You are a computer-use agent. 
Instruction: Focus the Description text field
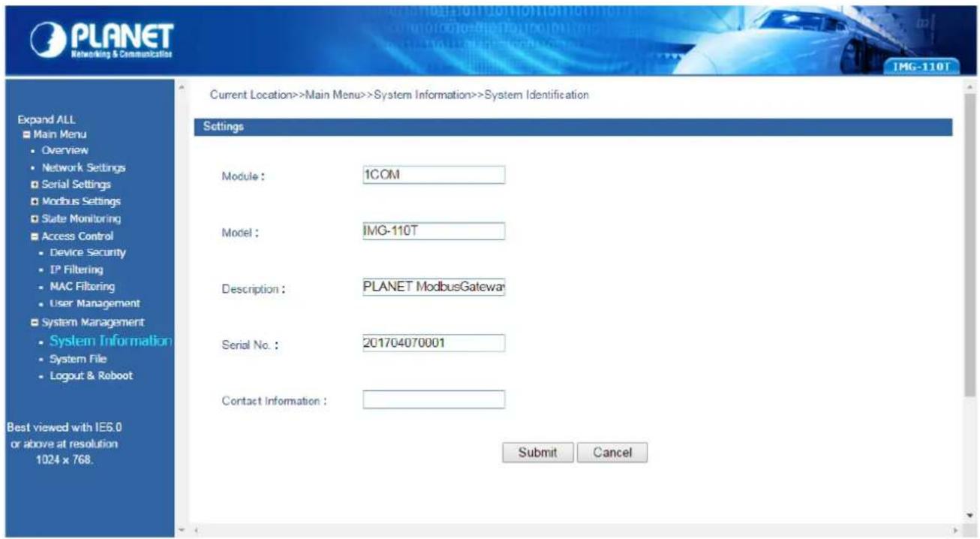[x=434, y=288]
